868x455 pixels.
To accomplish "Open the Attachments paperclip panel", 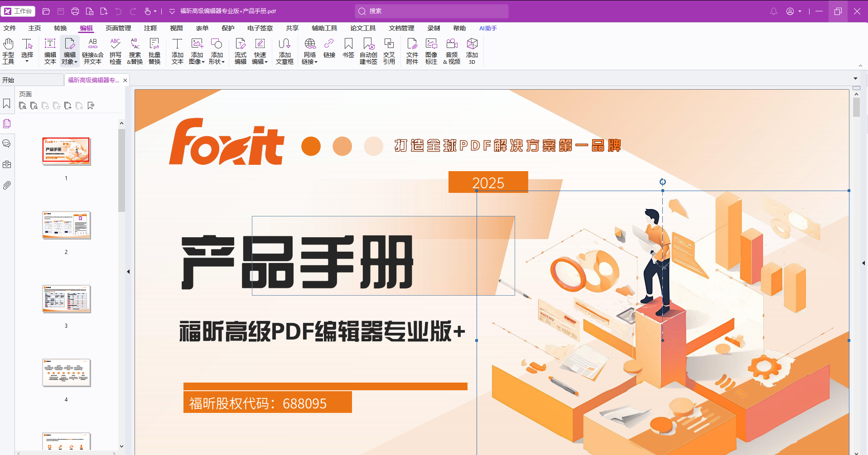I will [7, 185].
